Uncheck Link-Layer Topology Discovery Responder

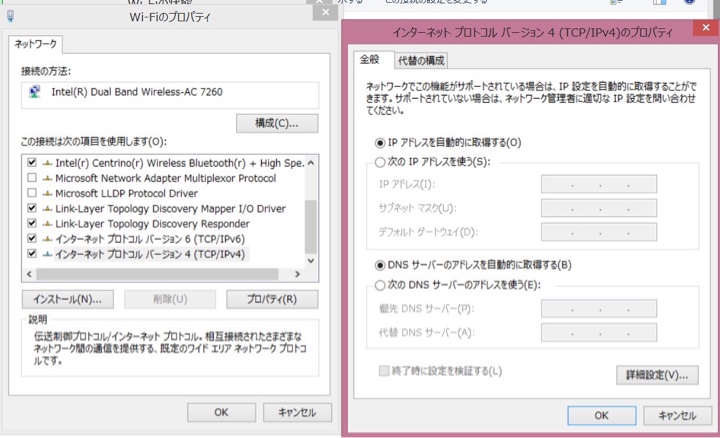[32, 224]
